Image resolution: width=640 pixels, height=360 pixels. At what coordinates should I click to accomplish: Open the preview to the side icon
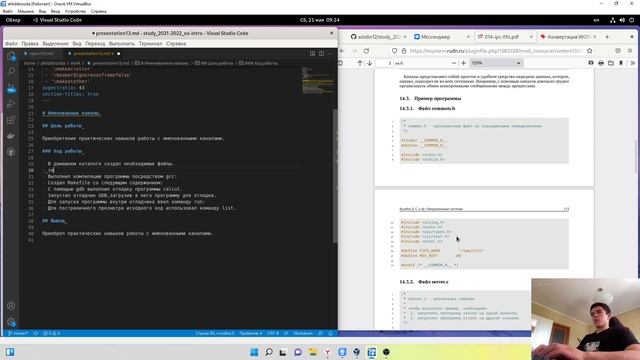click(313, 53)
